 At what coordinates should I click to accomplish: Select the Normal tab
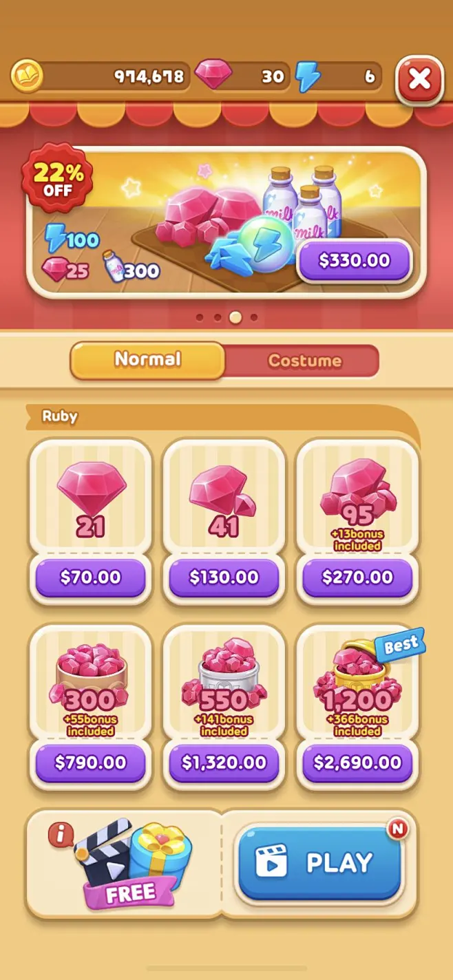tap(147, 360)
